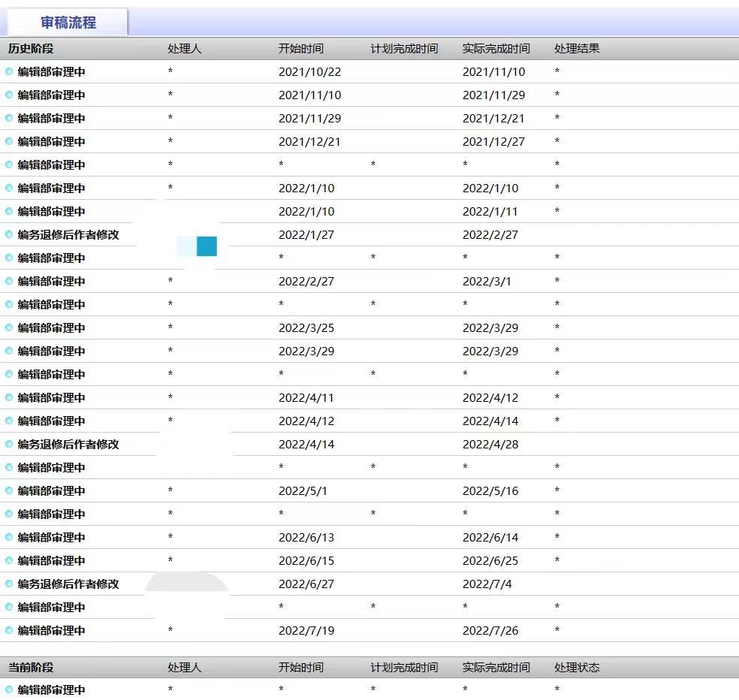Click the 处理状态 header in the current stage section
This screenshot has width=739, height=700.
pyautogui.click(x=577, y=668)
